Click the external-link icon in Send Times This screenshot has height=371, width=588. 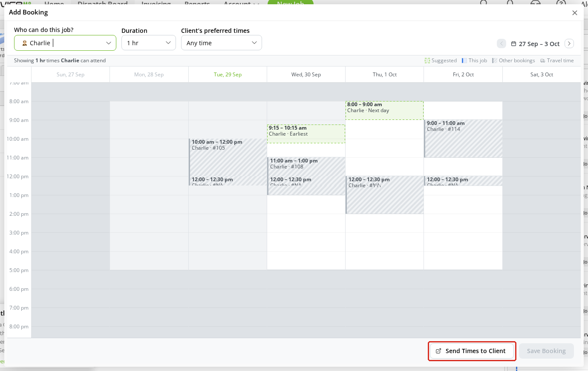tap(438, 351)
